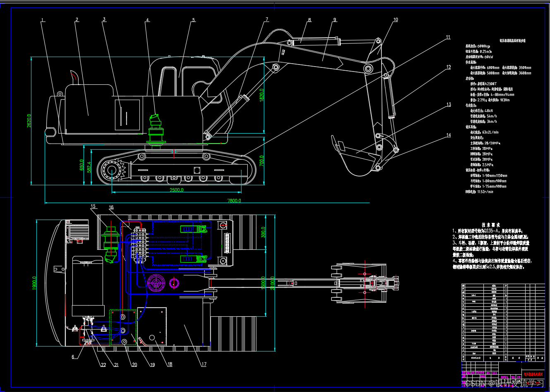The image size is (550, 392).
Task: Select the 1820.0 vertical dimension
Action: pos(261,96)
